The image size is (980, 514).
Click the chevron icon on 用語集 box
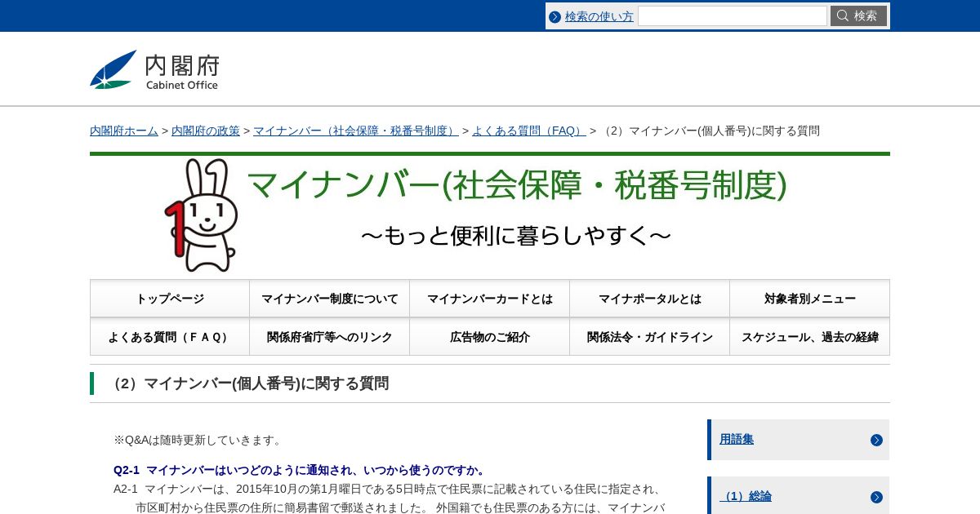point(876,440)
